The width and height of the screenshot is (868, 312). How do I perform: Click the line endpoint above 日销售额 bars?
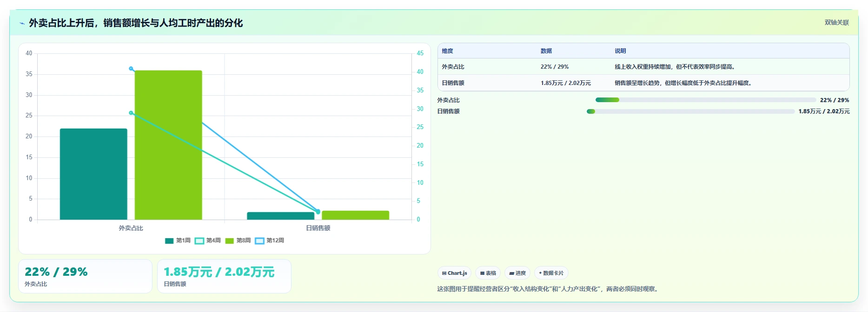[x=318, y=212]
